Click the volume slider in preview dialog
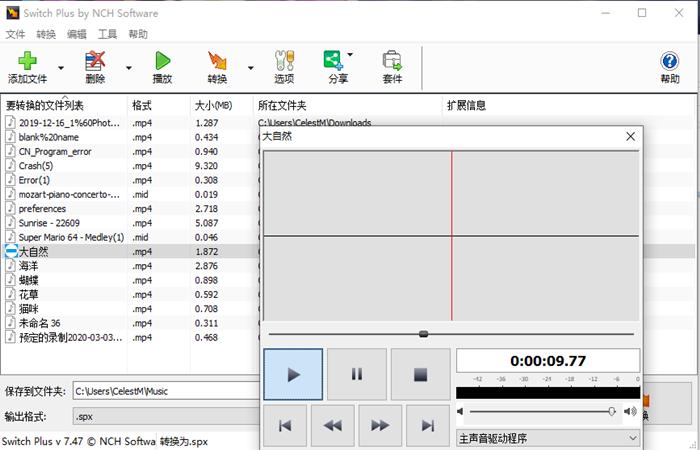Viewport: 700px width, 450px height. (x=540, y=411)
